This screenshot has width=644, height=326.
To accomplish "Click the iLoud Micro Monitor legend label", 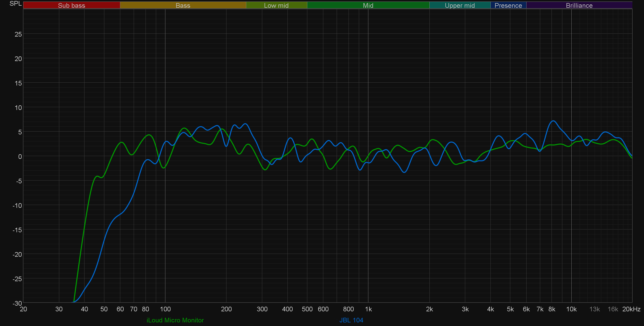I will tap(175, 320).
